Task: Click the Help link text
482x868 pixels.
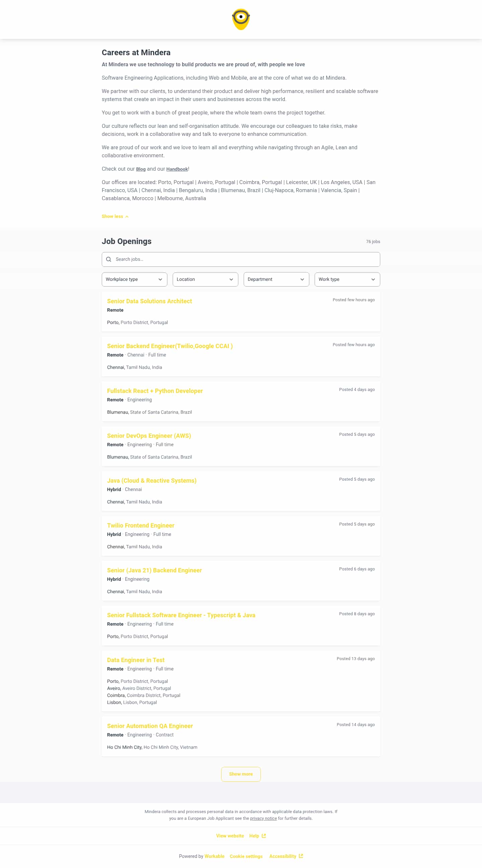Action: [x=254, y=836]
